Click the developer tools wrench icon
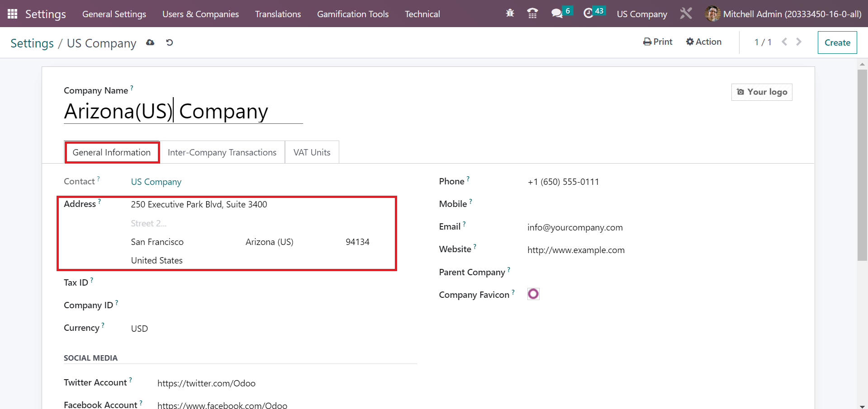This screenshot has height=409, width=868. [686, 14]
